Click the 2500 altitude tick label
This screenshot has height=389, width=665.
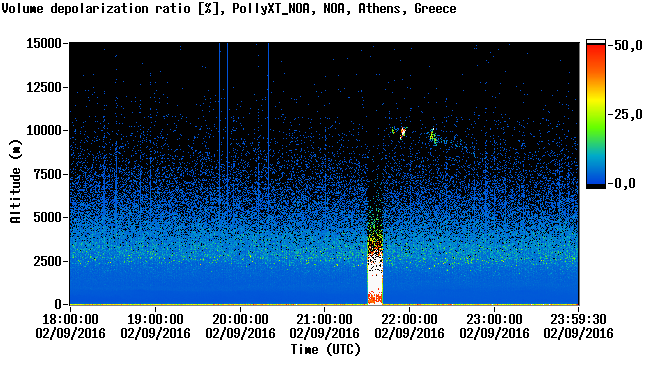click(x=48, y=261)
